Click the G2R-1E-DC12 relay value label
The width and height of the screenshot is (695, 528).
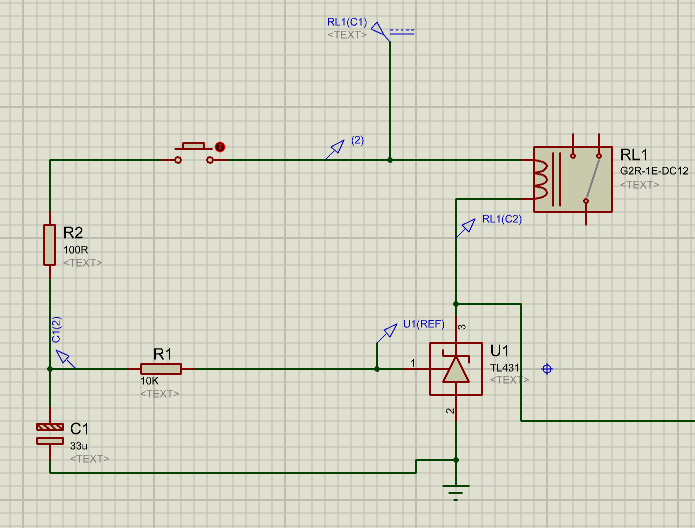655,172
